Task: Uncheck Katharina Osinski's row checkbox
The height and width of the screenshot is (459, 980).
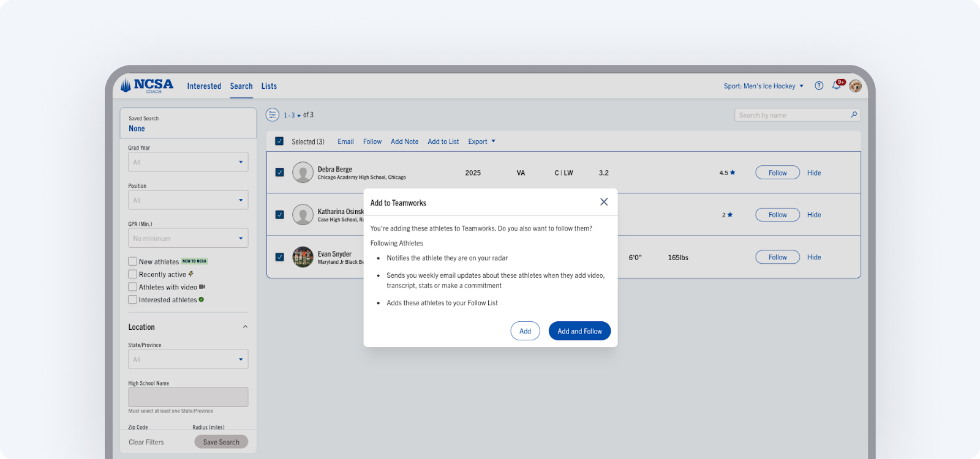Action: [279, 215]
